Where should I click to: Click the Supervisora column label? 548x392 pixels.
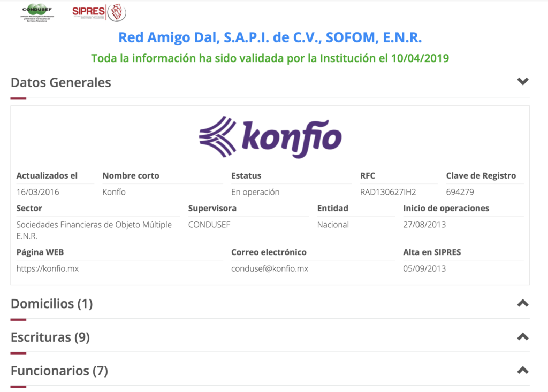click(212, 208)
